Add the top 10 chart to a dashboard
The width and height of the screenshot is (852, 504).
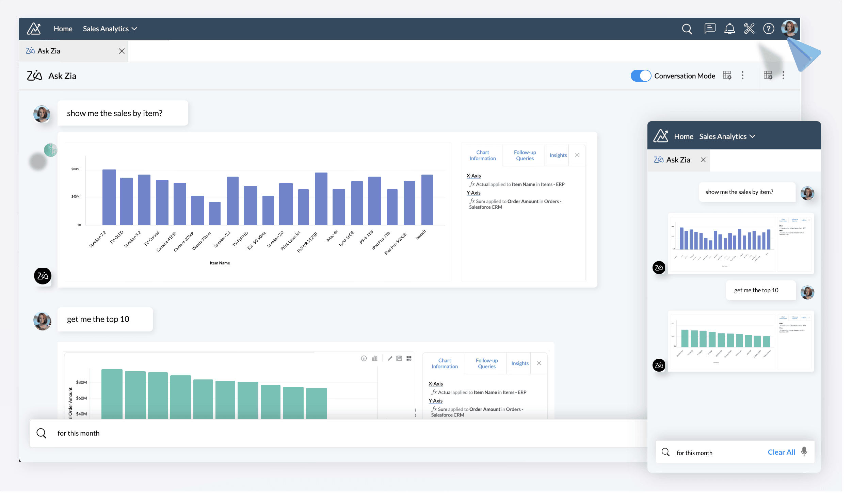(409, 358)
